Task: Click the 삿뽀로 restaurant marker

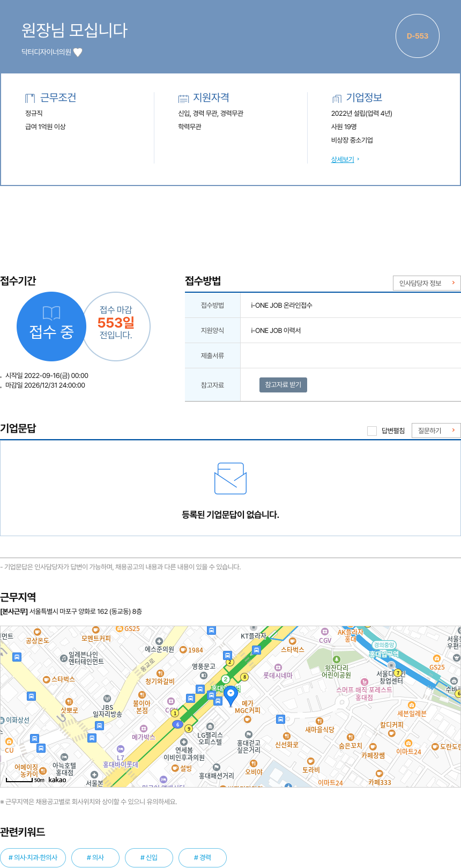Action: pyautogui.click(x=69, y=702)
